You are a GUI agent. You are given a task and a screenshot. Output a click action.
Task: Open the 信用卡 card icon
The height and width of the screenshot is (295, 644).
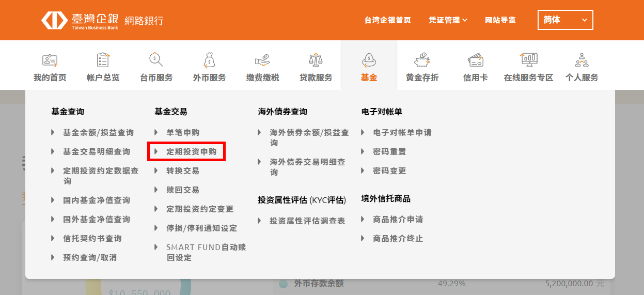click(x=475, y=60)
